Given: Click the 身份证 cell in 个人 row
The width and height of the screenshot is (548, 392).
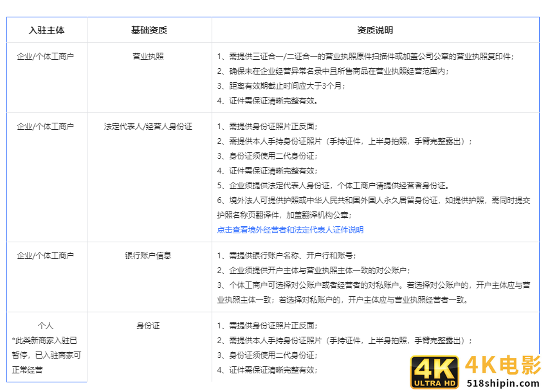Looking at the screenshot, I should [x=148, y=326].
